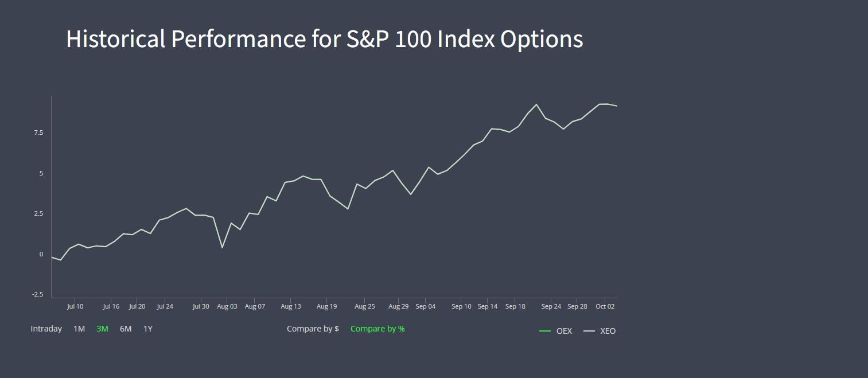Screen dimensions: 868x378
Task: Switch chart to 6M range
Action: pyautogui.click(x=126, y=329)
